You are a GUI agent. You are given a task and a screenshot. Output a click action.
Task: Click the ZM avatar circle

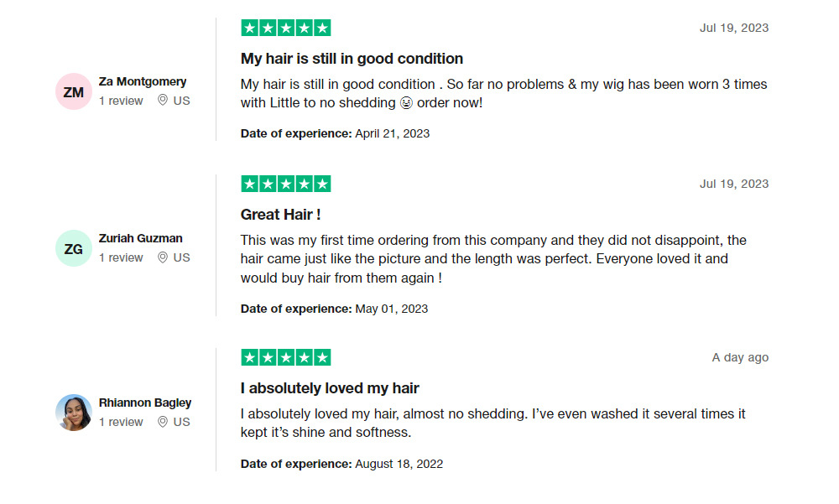[74, 91]
